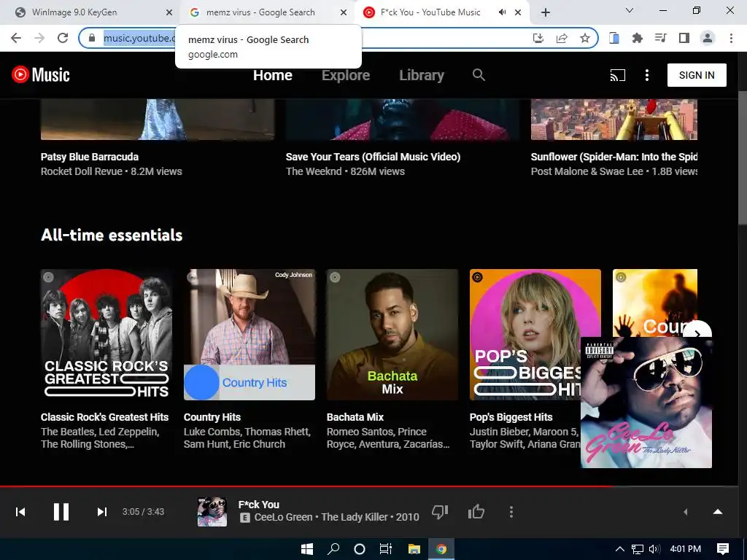Select the F*ck You YouTube Music tab
747x560 pixels.
pyautogui.click(x=430, y=12)
